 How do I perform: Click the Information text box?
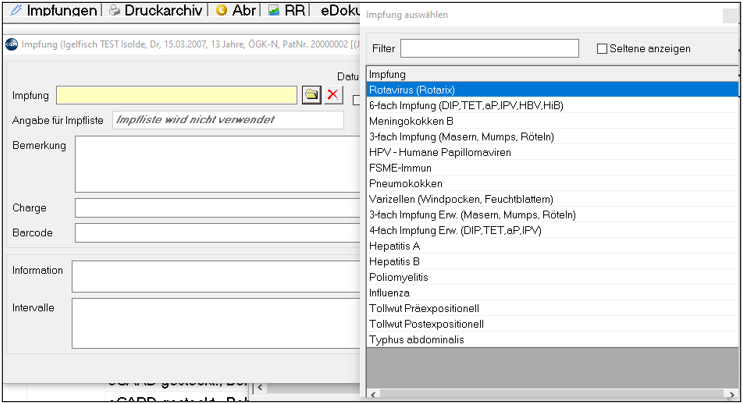pos(216,276)
